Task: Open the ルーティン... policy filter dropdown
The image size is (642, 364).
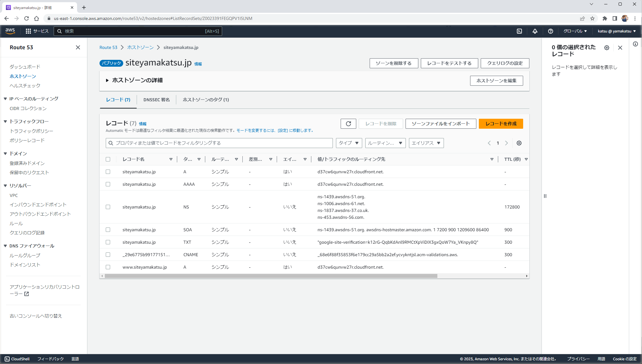Action: tap(385, 143)
